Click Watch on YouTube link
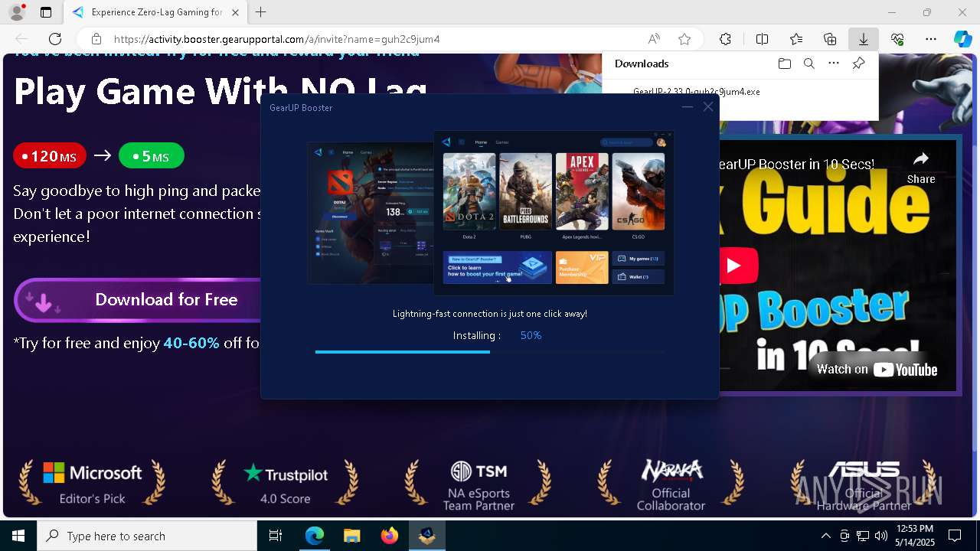 (x=877, y=370)
